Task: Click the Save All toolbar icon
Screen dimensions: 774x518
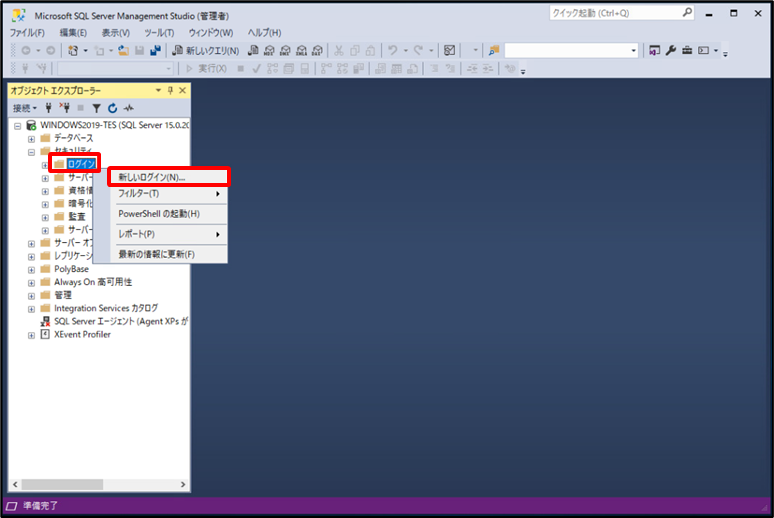Action: click(x=155, y=50)
